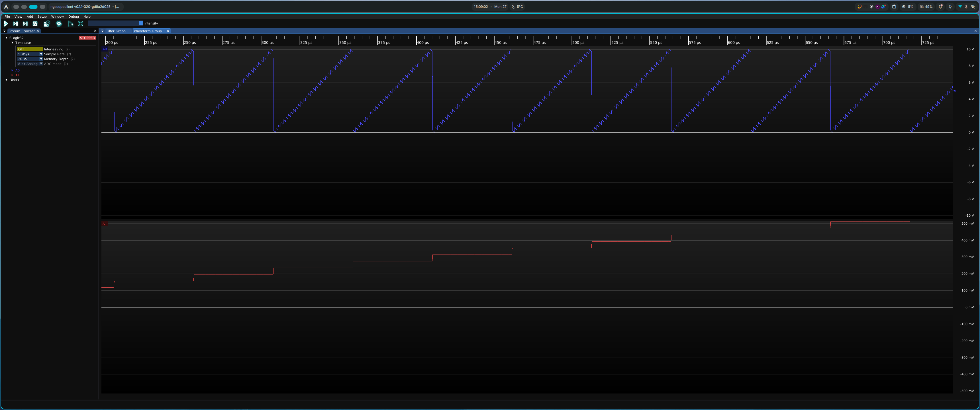980x410 pixels.
Task: Click the Start acquisition play icon
Action: 6,24
